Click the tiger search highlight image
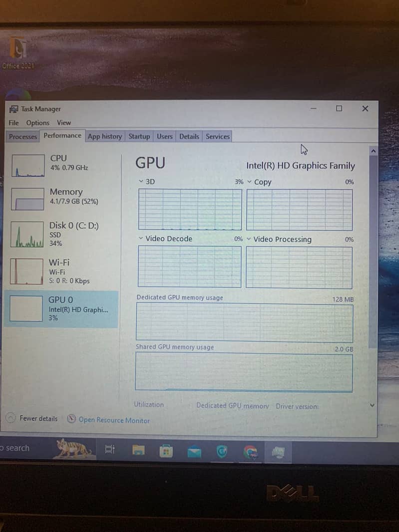This screenshot has height=532, width=399. [x=74, y=448]
